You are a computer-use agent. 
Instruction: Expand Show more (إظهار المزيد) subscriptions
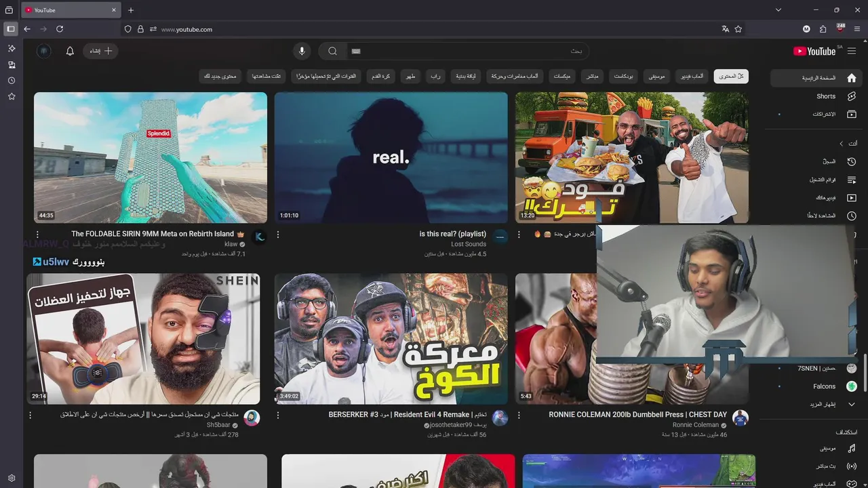[816, 404]
